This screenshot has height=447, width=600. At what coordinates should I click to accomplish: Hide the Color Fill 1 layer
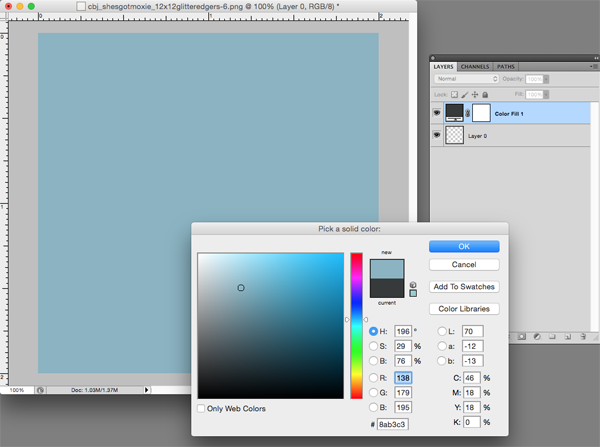tap(437, 113)
